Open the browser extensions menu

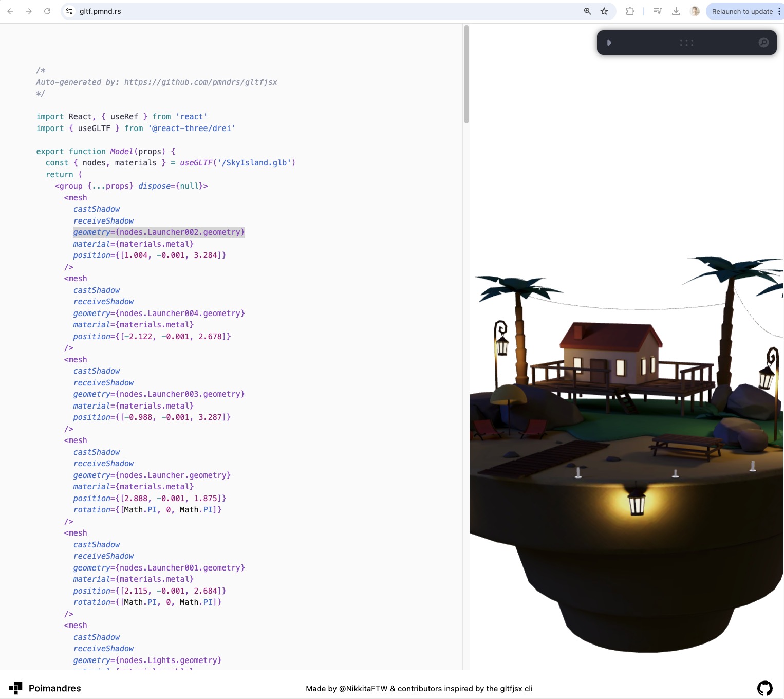[630, 11]
